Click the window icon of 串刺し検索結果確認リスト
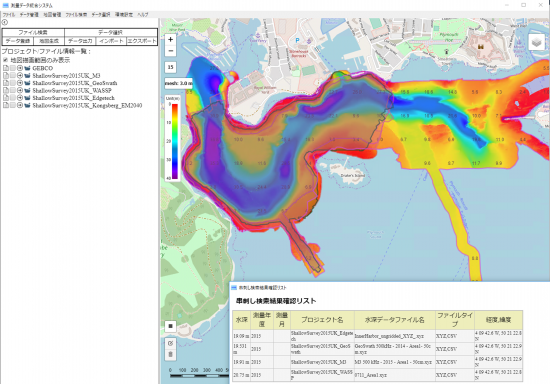 click(234, 288)
